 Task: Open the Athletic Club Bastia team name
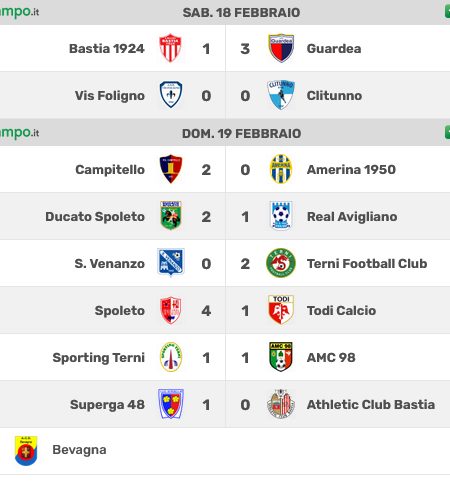coord(371,404)
